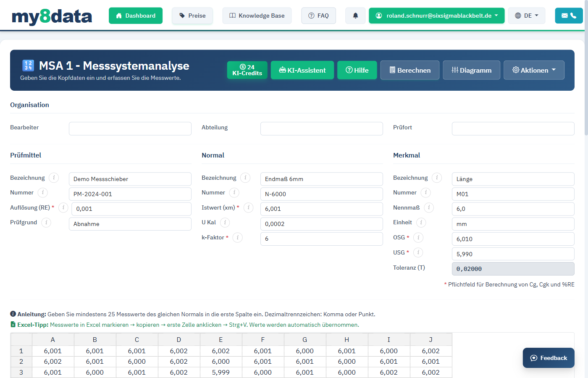The height and width of the screenshot is (378, 588).
Task: Expand the Aktionen dropdown menu
Action: pyautogui.click(x=534, y=70)
